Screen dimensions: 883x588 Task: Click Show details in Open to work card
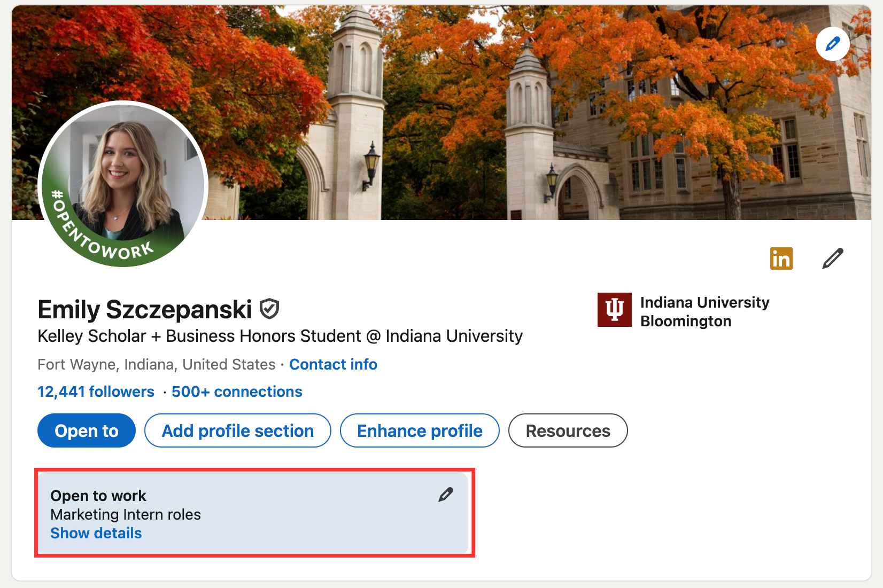point(96,533)
